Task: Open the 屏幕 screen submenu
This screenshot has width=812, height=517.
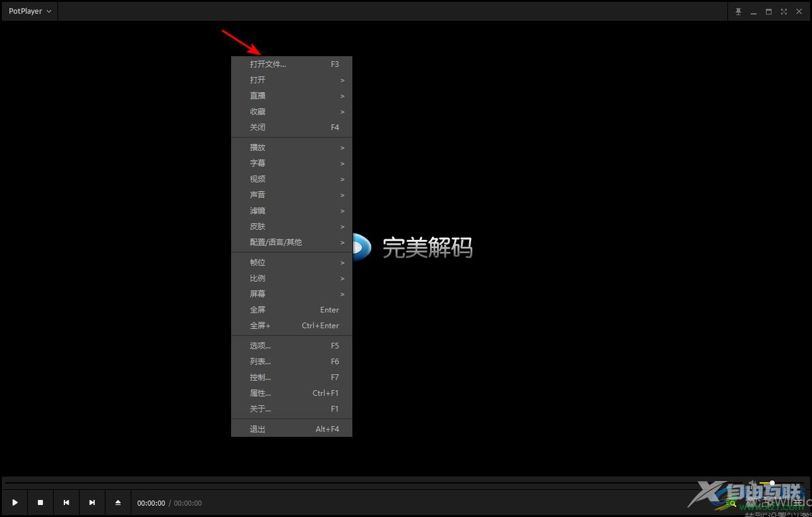Action: (x=292, y=294)
